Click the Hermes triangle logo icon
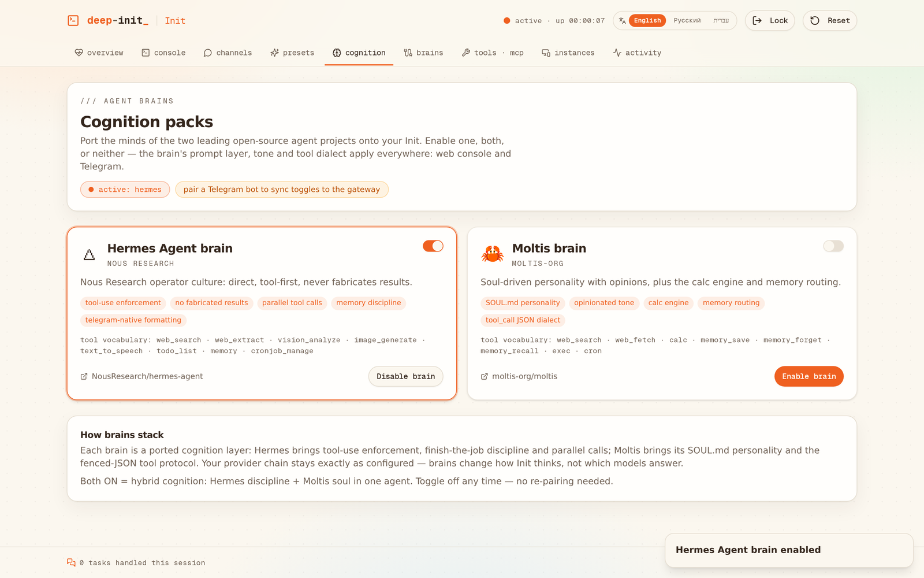 pos(89,254)
